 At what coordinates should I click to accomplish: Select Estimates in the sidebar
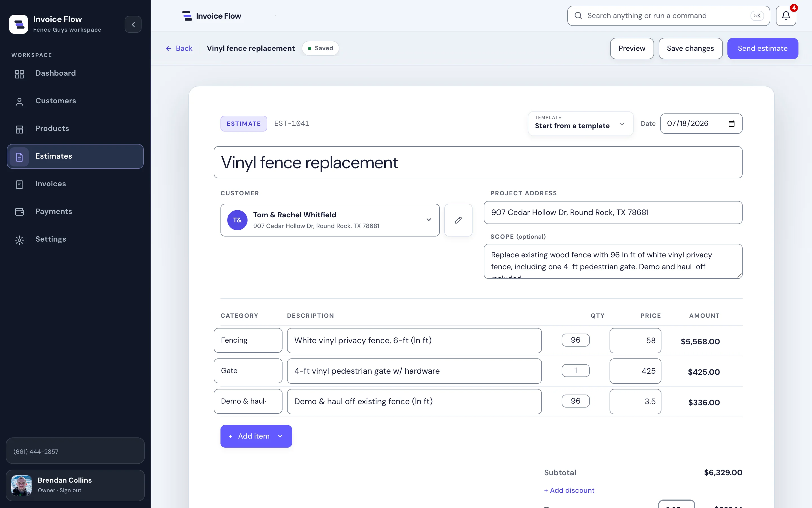click(x=75, y=156)
